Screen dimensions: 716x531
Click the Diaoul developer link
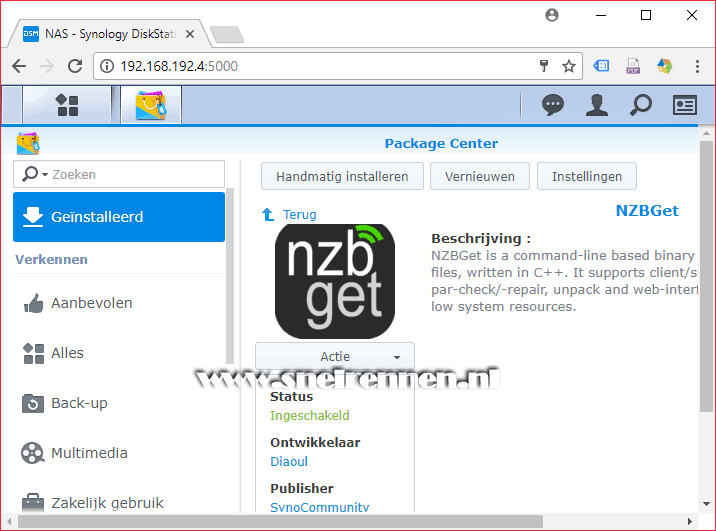click(x=289, y=462)
